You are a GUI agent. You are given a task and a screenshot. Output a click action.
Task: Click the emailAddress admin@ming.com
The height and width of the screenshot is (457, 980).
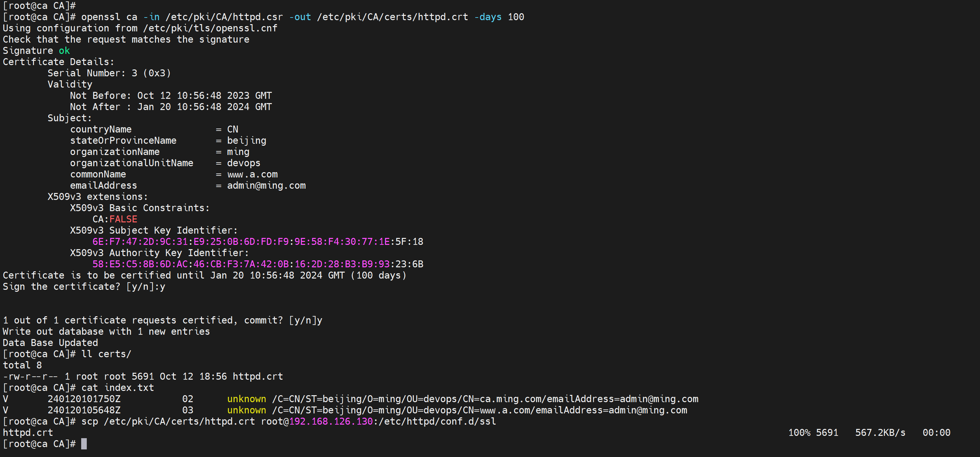[266, 185]
